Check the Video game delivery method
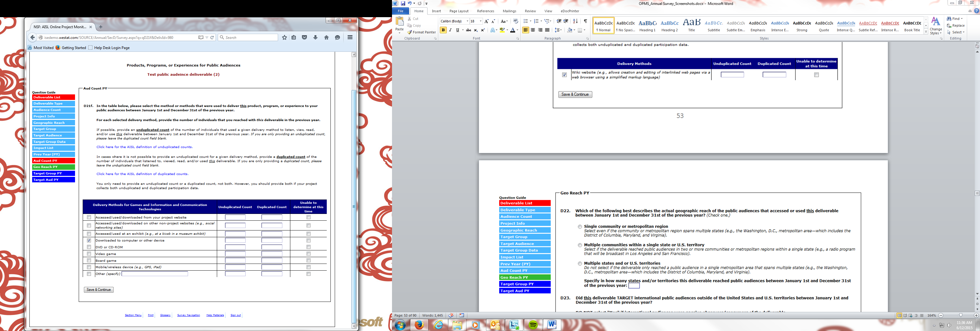This screenshot has width=980, height=331. click(x=89, y=254)
